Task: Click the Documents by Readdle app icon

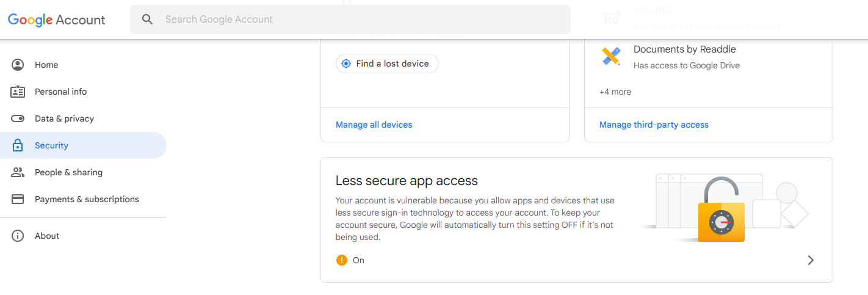Action: pyautogui.click(x=611, y=56)
